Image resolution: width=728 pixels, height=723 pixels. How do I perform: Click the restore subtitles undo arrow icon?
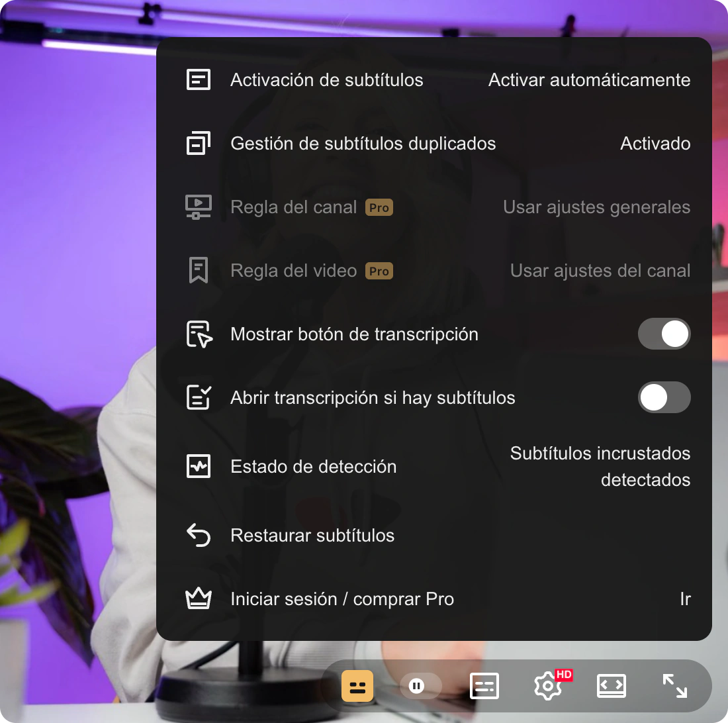[199, 535]
